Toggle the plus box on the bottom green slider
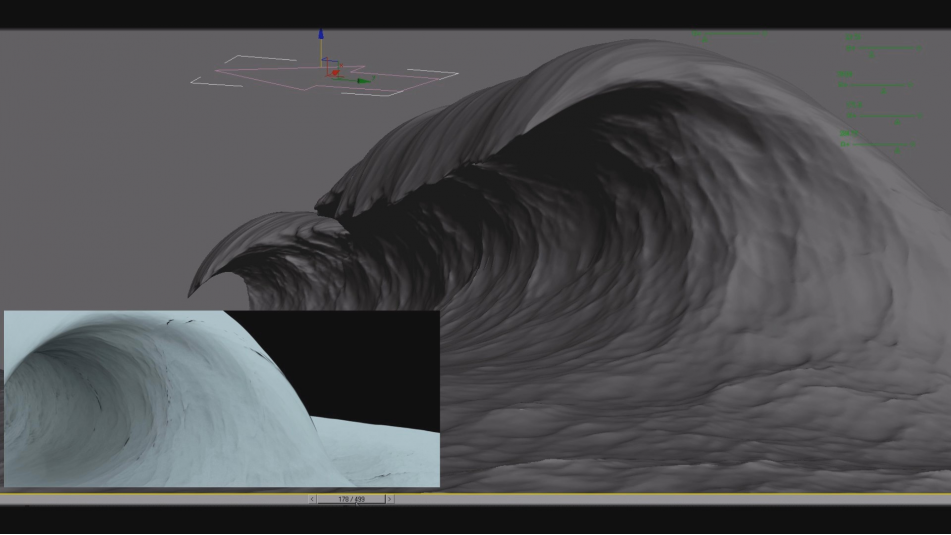951x535 pixels. click(x=845, y=145)
